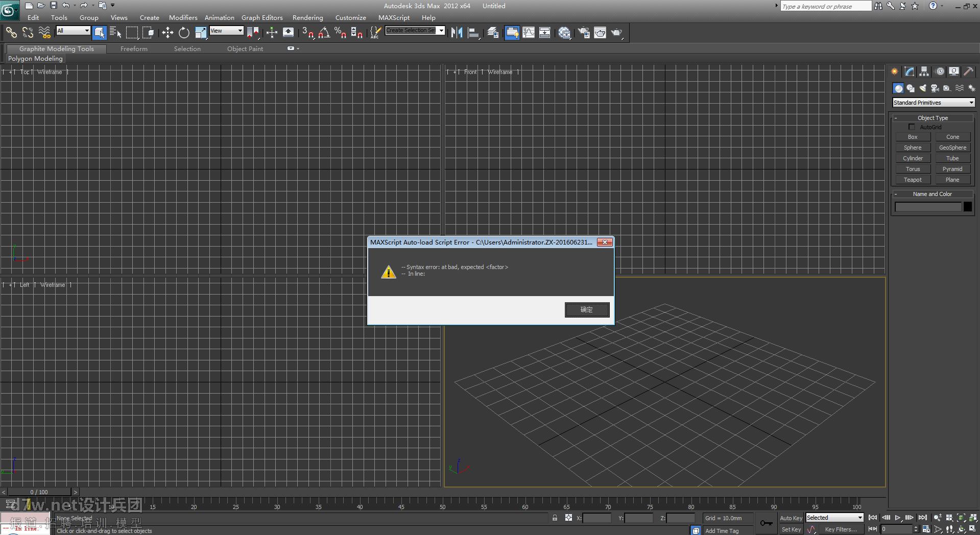The image size is (980, 535).
Task: Create a Sphere primitive
Action: click(x=913, y=148)
